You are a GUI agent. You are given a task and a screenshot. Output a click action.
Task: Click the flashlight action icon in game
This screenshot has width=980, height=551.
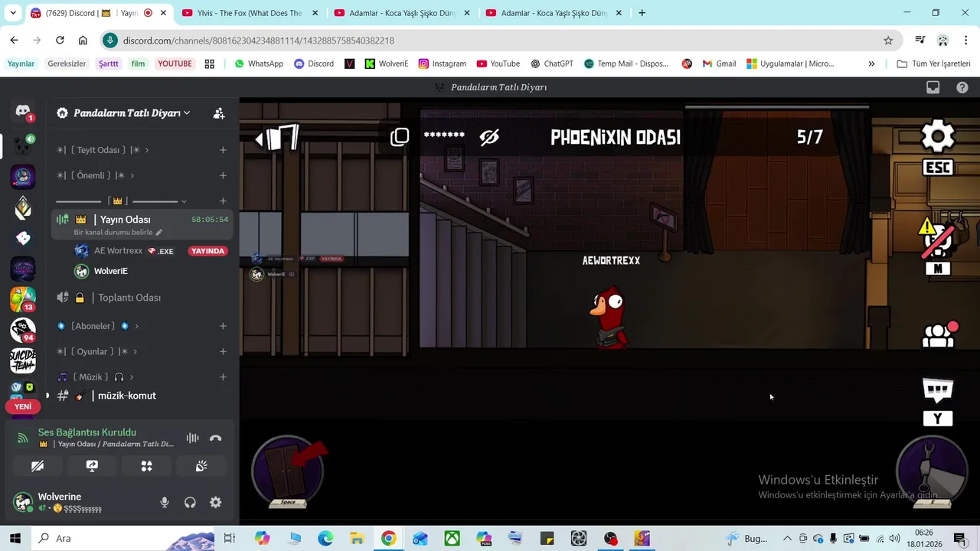pos(933,471)
